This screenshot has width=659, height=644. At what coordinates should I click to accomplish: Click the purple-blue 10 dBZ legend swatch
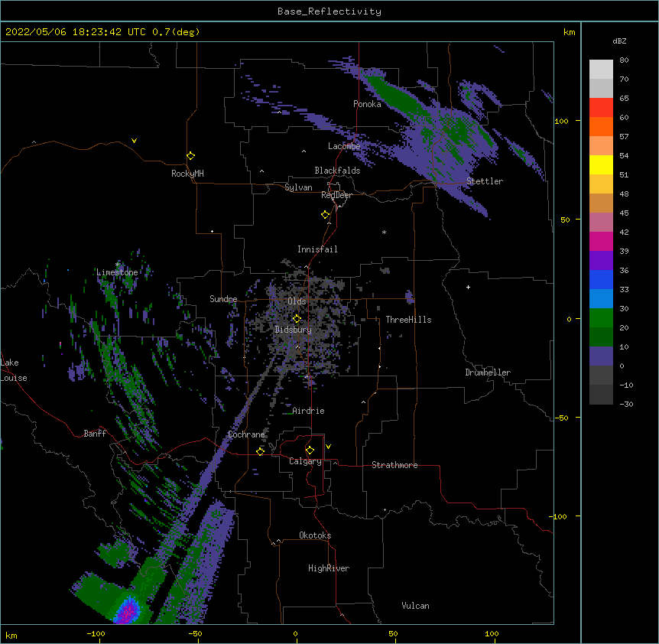pyautogui.click(x=601, y=356)
